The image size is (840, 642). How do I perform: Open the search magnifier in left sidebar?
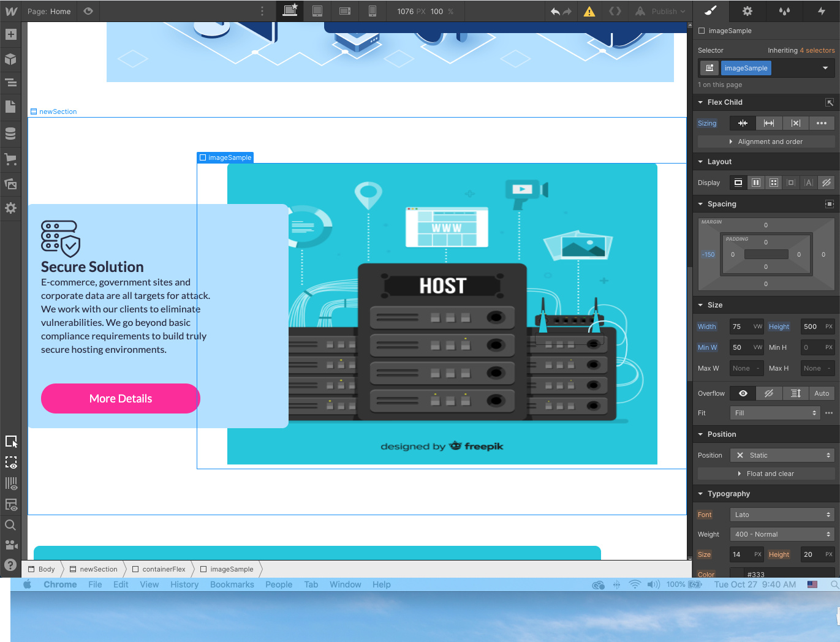10,525
